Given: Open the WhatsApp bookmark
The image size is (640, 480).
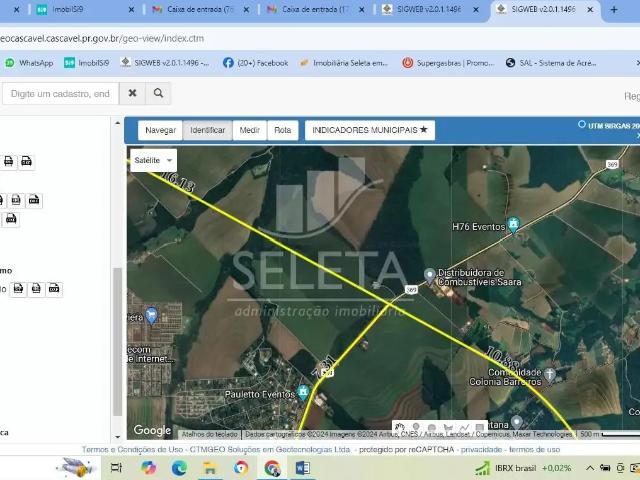Looking at the screenshot, I should pyautogui.click(x=29, y=63).
